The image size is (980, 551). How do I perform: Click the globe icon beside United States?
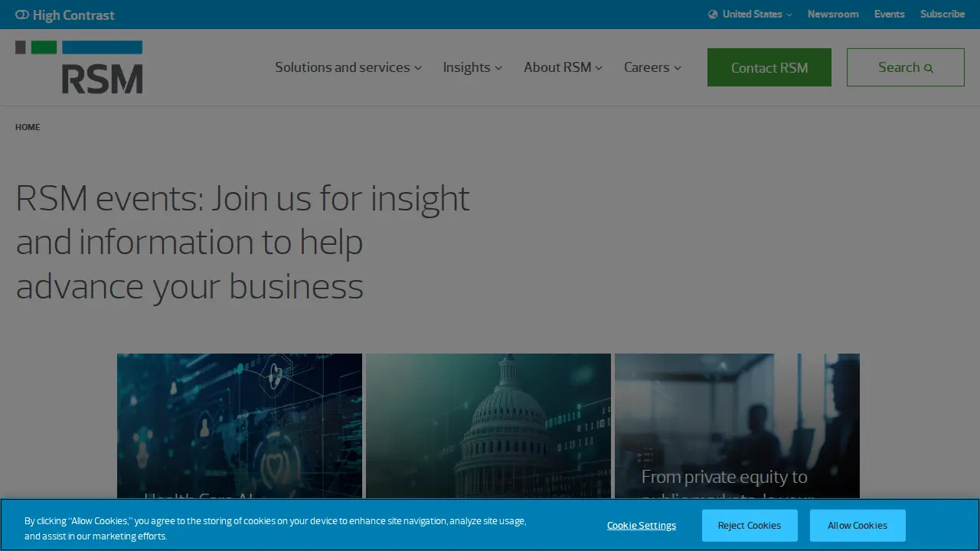pos(713,14)
